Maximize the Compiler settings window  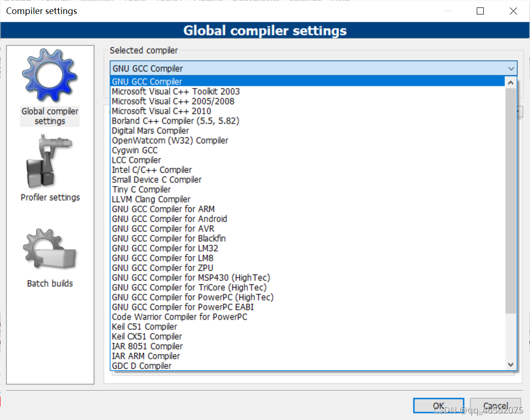[x=480, y=11]
